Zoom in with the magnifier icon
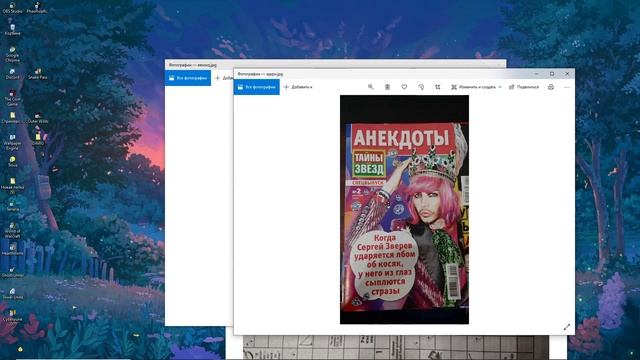This screenshot has width=640, height=360. (x=370, y=87)
